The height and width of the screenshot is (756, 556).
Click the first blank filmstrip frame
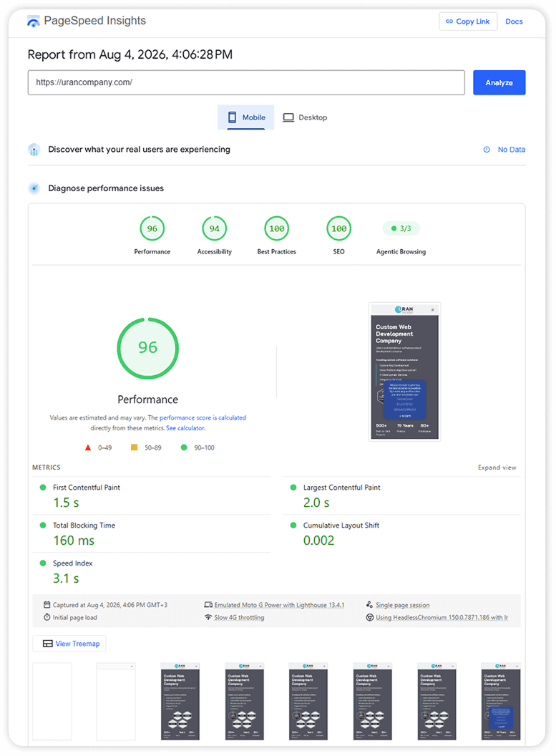(52, 701)
